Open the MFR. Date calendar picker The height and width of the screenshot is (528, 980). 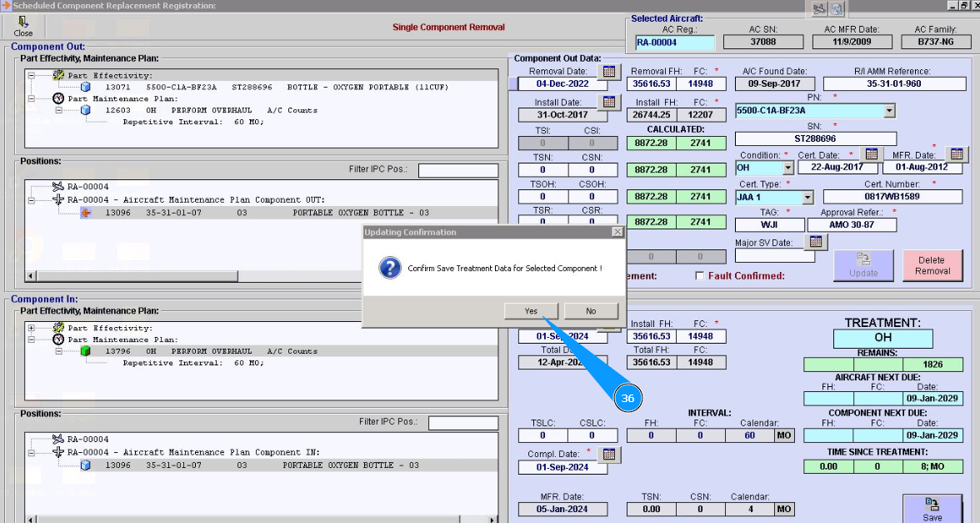pos(956,154)
